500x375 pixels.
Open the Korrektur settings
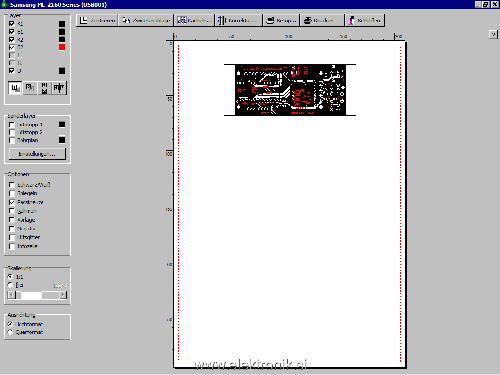pyautogui.click(x=238, y=20)
